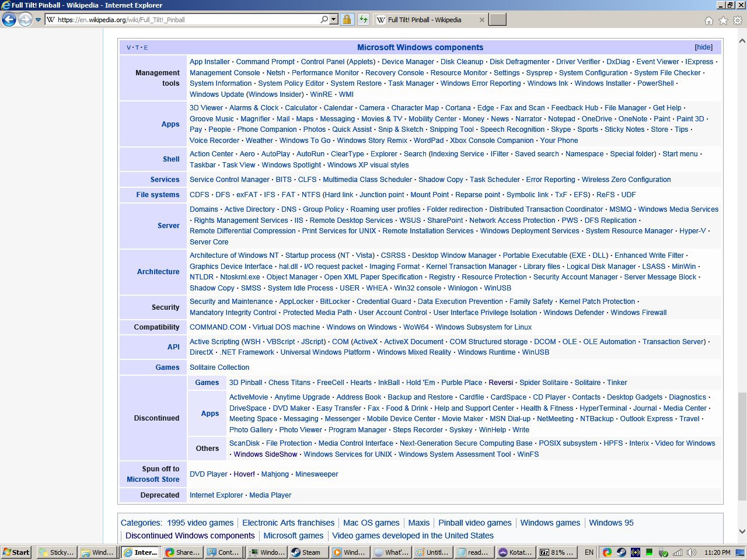
Task: Click the network signal tray icon
Action: click(x=678, y=552)
